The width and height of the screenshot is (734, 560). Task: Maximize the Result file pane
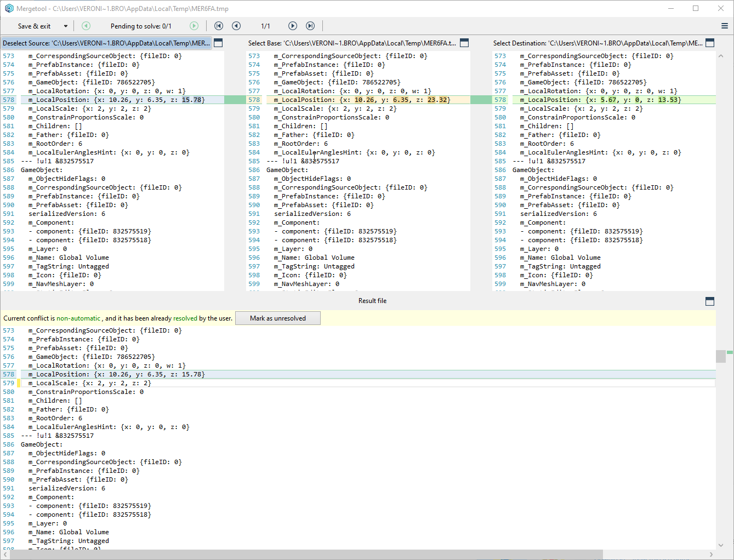[x=710, y=301]
